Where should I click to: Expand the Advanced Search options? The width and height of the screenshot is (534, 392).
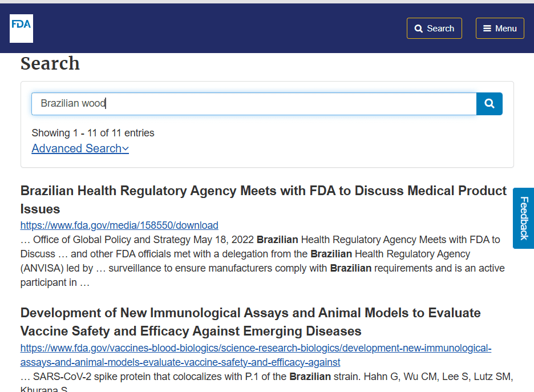(80, 148)
